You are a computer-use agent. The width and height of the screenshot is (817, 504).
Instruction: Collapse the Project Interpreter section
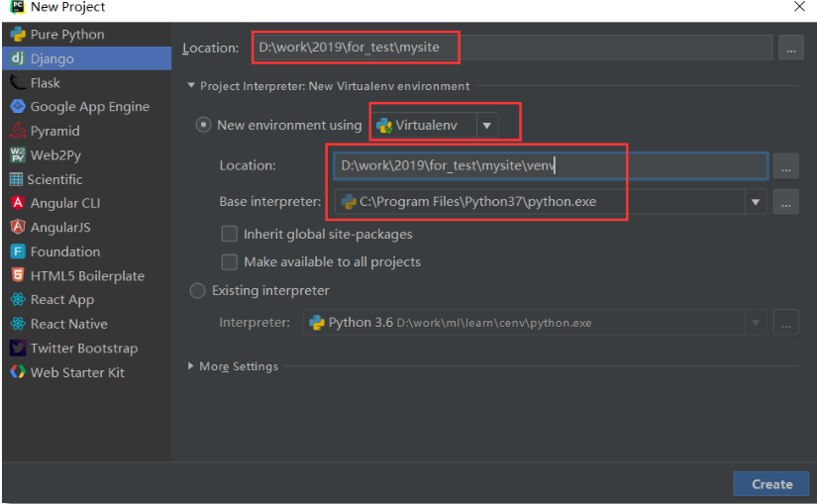pos(191,85)
